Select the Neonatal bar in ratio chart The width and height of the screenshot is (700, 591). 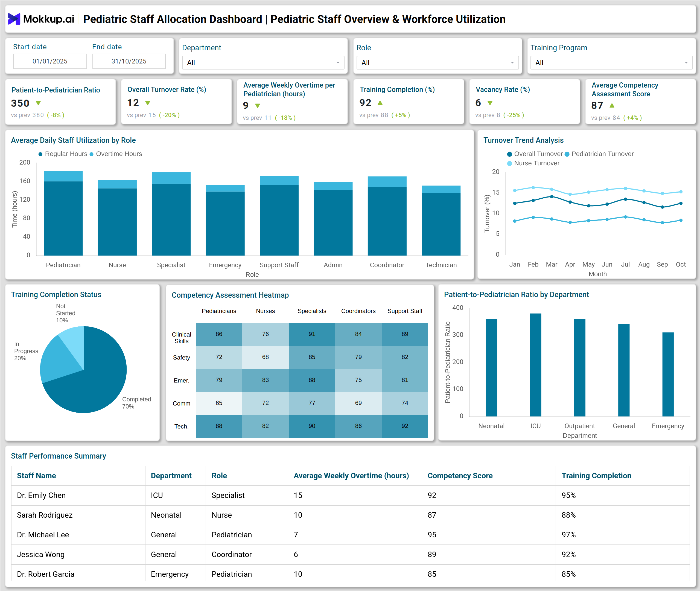(491, 367)
